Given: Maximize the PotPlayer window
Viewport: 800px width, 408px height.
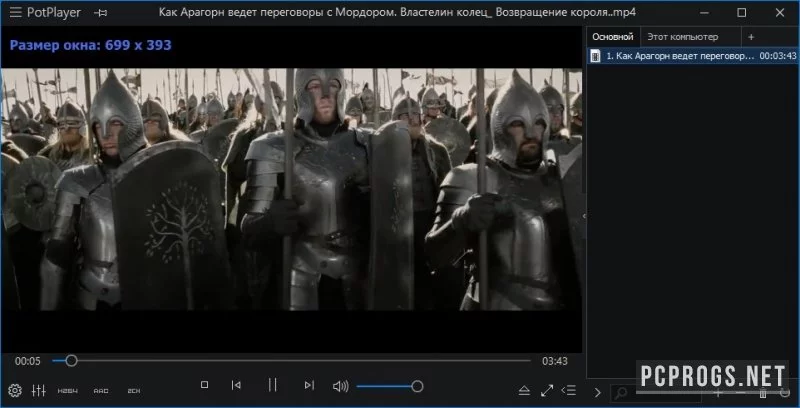Looking at the screenshot, I should tap(742, 13).
